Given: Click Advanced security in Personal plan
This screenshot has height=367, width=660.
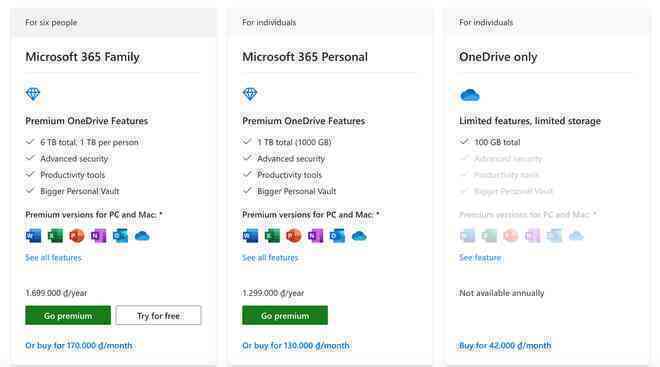Looking at the screenshot, I should pyautogui.click(x=291, y=159).
